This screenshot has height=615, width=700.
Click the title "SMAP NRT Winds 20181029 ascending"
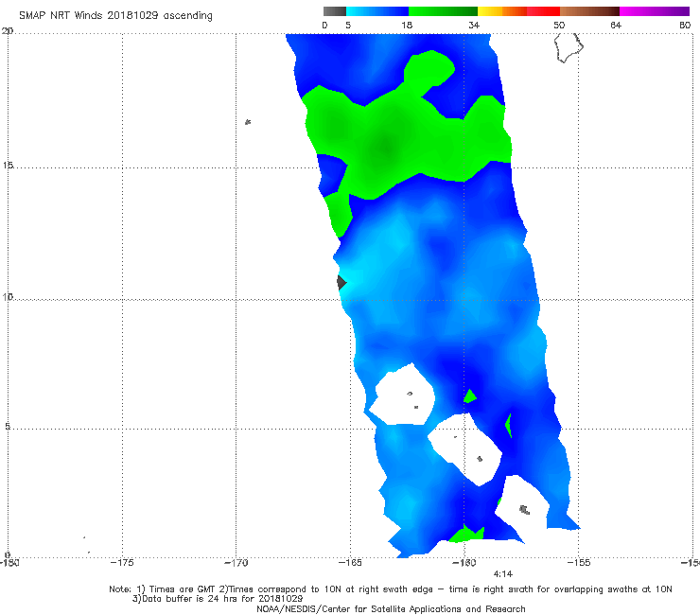(x=115, y=16)
